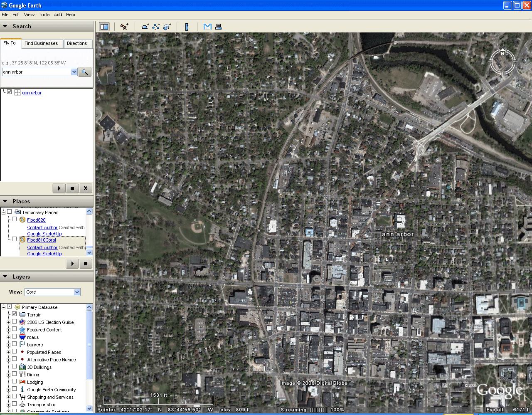This screenshot has width=532, height=415.
Task: Click the Dining fork and knife icon
Action: point(22,374)
